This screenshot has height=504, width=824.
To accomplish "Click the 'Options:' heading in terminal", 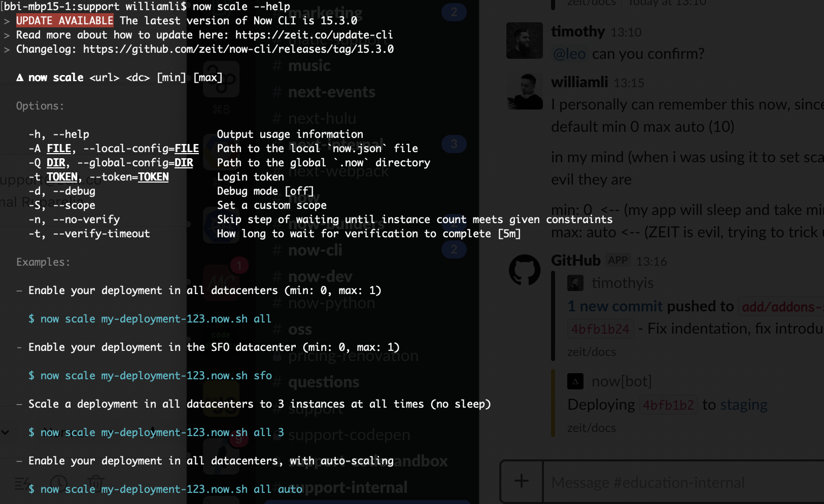I will pos(40,106).
